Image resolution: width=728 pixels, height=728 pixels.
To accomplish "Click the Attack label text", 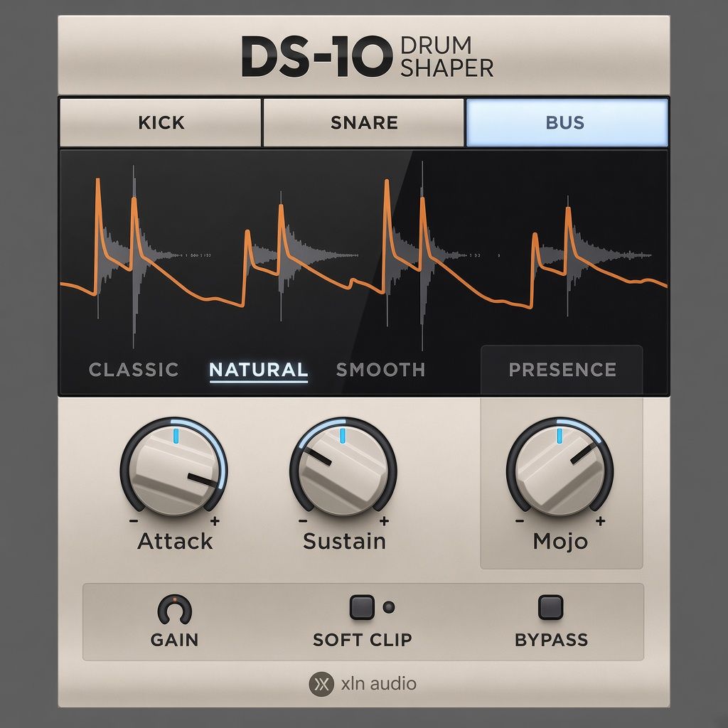I will 175,541.
